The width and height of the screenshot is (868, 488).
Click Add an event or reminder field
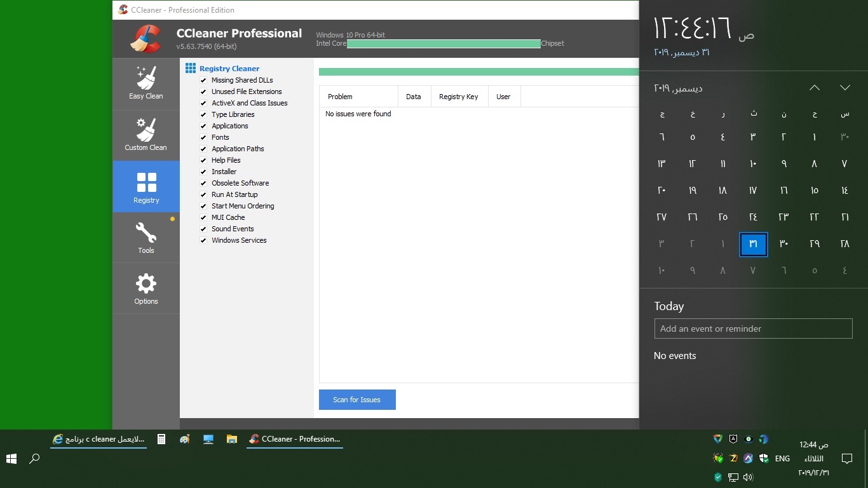tap(753, 329)
